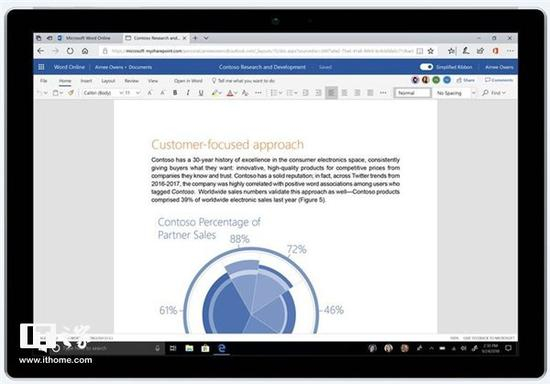Open the browser tab list chevron

click(x=206, y=38)
